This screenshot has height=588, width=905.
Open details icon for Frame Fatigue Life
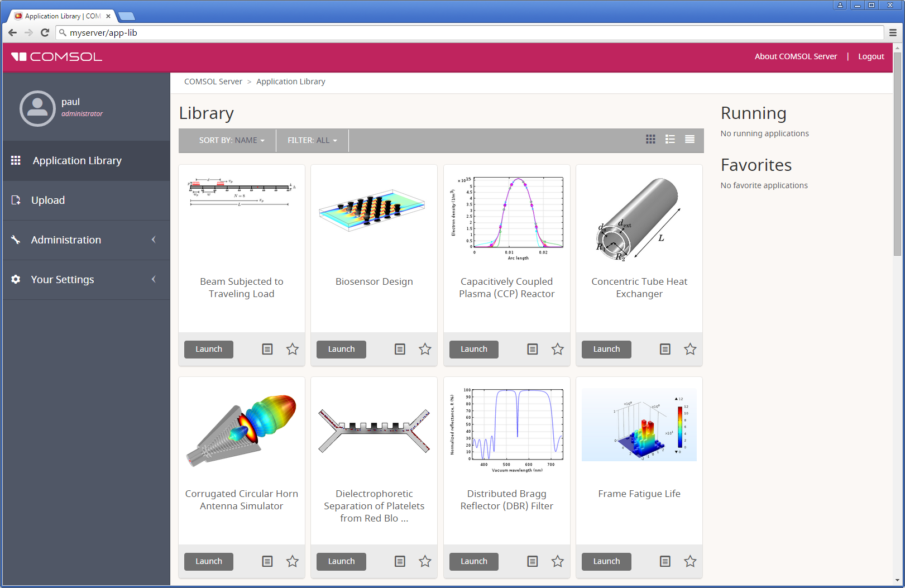(x=665, y=562)
